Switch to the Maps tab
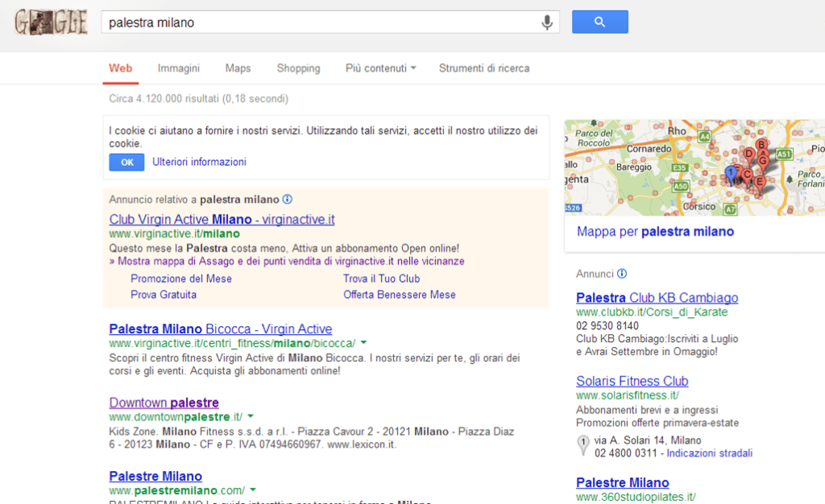The width and height of the screenshot is (825, 504). (x=238, y=68)
